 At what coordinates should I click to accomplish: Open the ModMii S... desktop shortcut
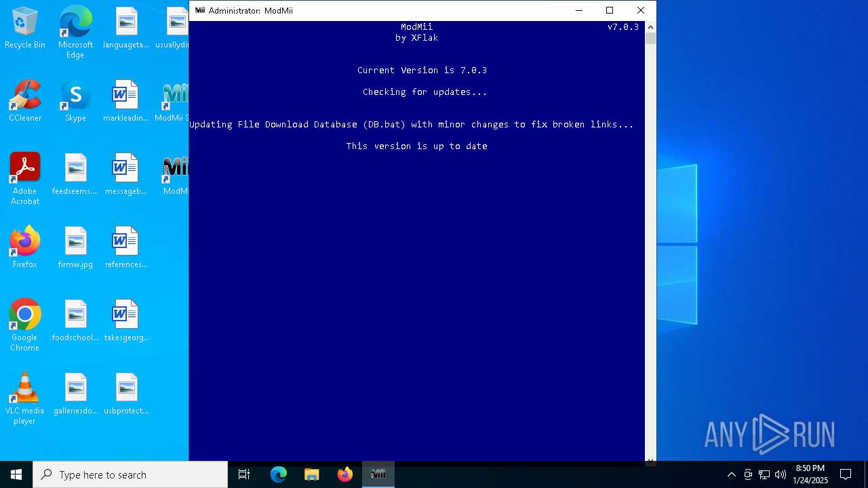172,102
